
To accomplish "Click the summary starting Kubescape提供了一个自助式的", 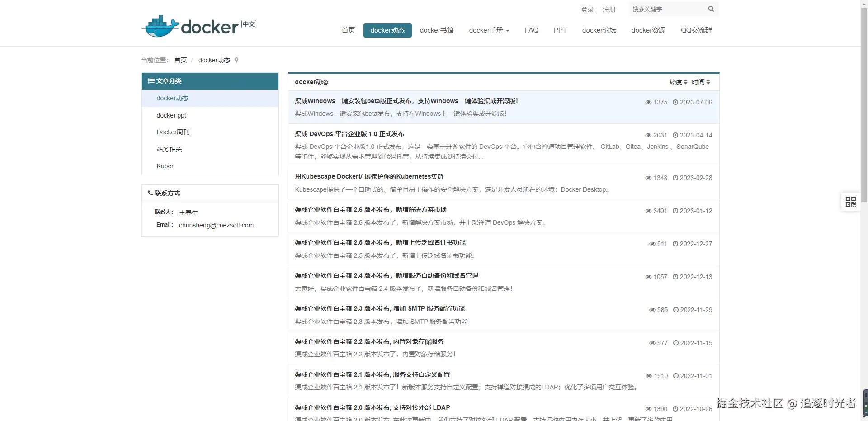I will 453,189.
